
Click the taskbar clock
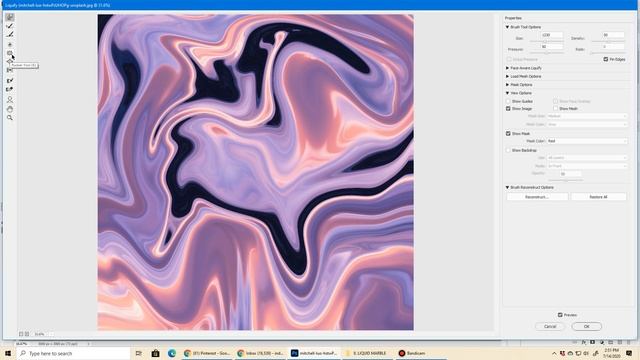pyautogui.click(x=612, y=353)
